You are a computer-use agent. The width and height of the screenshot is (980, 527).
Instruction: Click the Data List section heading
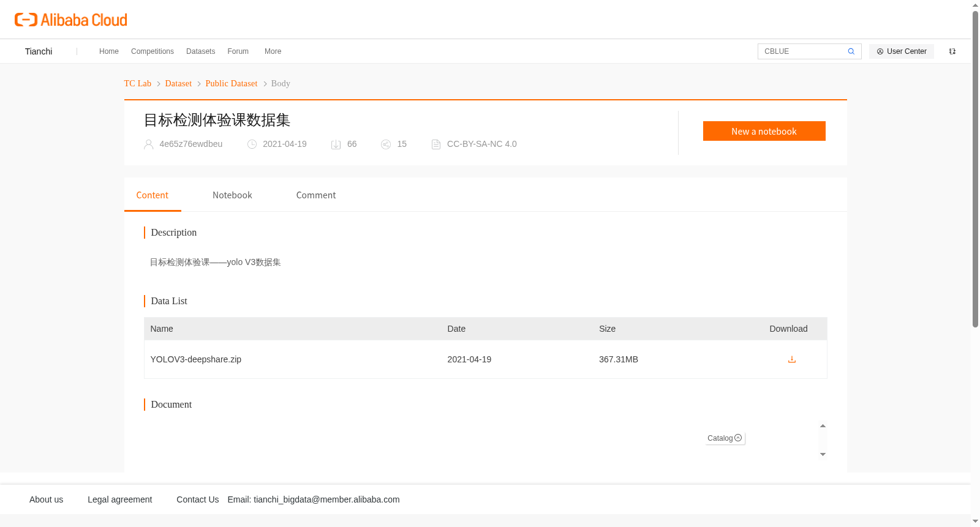169,301
